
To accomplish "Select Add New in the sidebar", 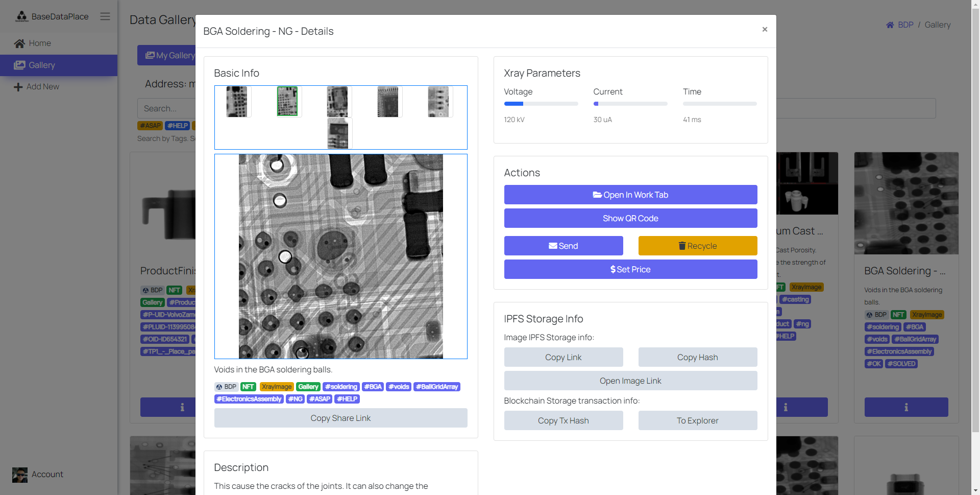I will pyautogui.click(x=43, y=87).
